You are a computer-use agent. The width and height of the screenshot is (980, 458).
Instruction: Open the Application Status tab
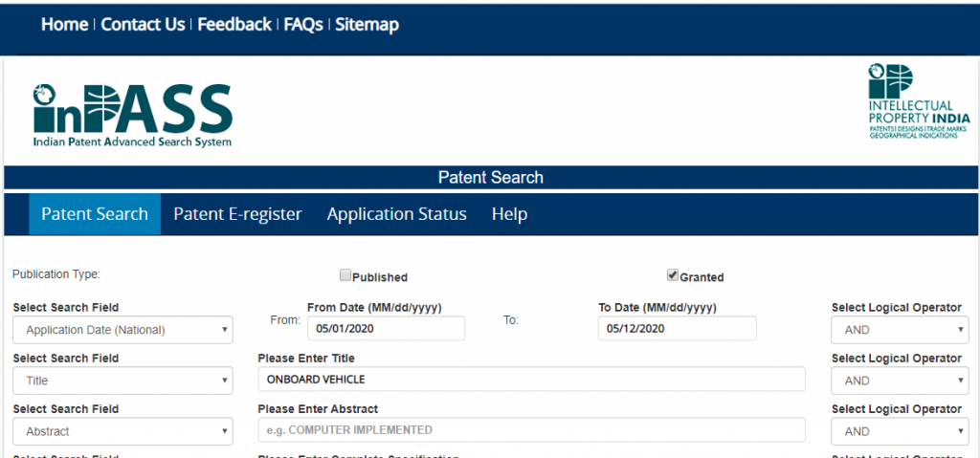(396, 214)
